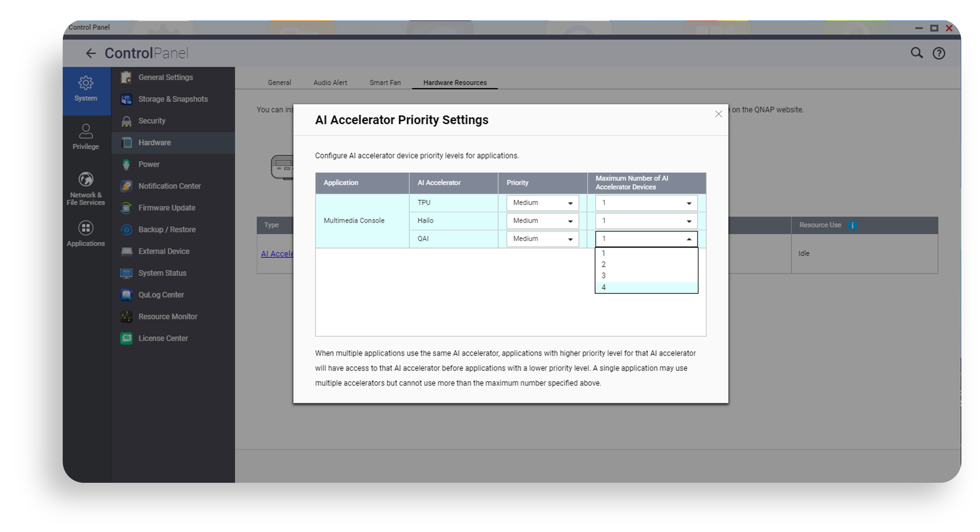Close the AI Accelerator Priority Settings dialog
Image resolution: width=980 pixels, height=532 pixels.
pos(718,114)
